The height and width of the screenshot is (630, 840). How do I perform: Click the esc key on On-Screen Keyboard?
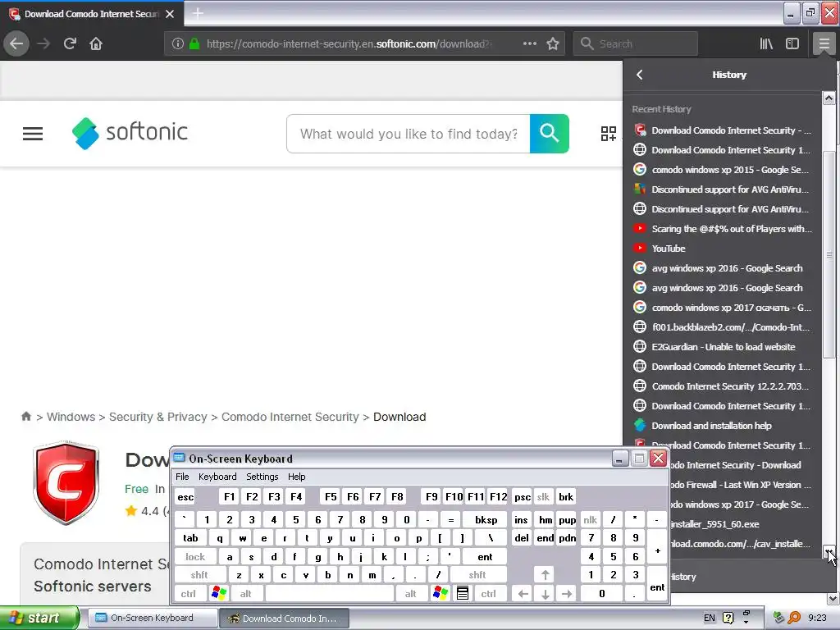[185, 497]
